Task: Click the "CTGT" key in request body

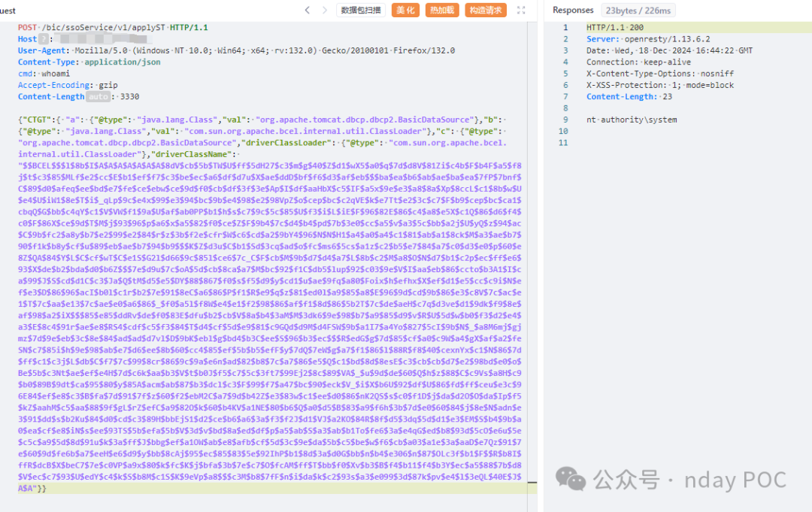Action: click(x=38, y=120)
